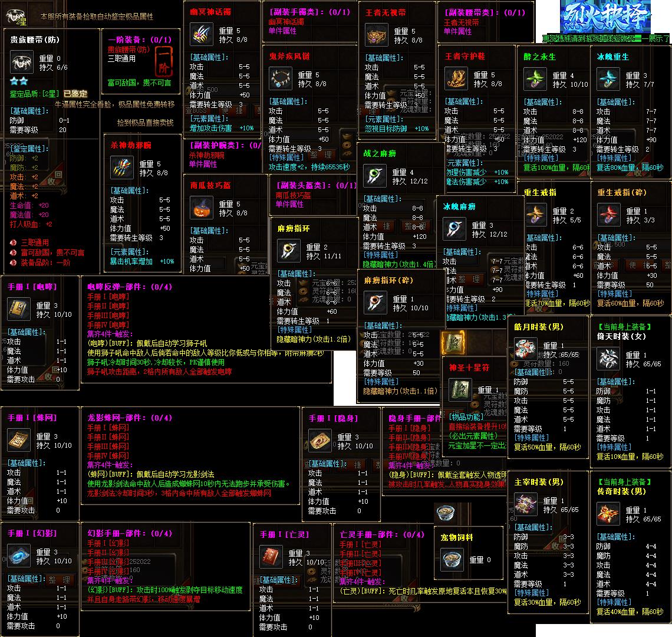Click the 烈火抉择 game logo

coord(607,18)
